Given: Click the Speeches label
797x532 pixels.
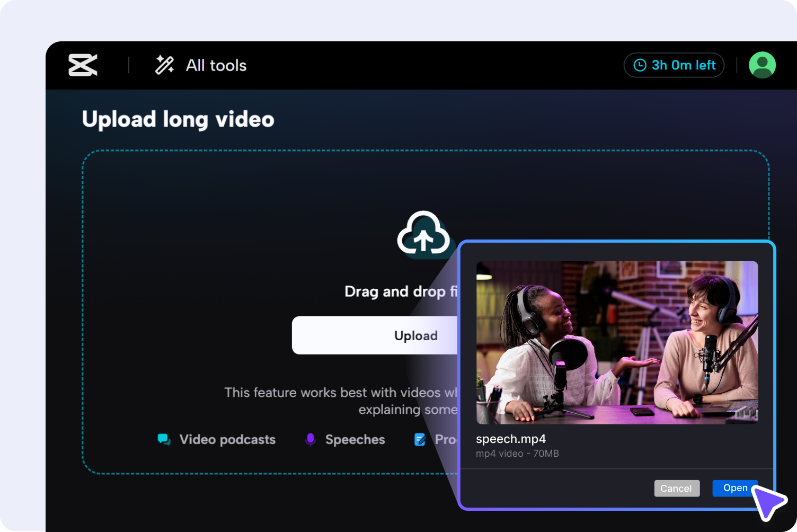Looking at the screenshot, I should pos(355,439).
